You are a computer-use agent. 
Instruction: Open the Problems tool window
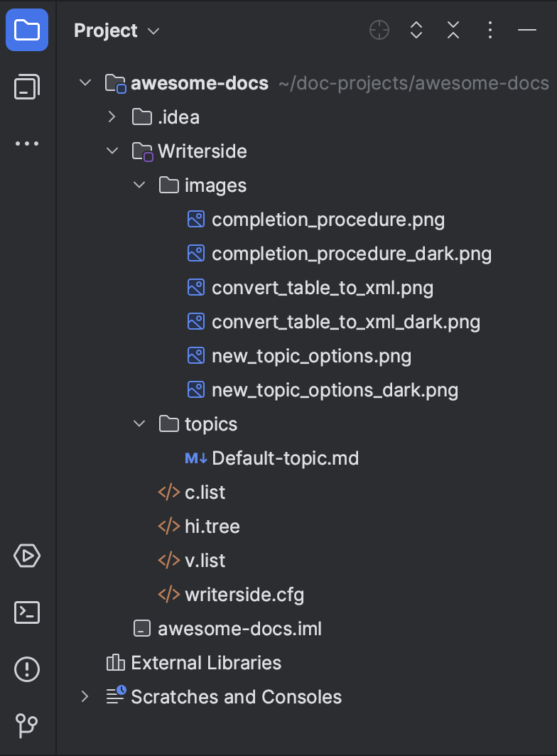(26, 669)
